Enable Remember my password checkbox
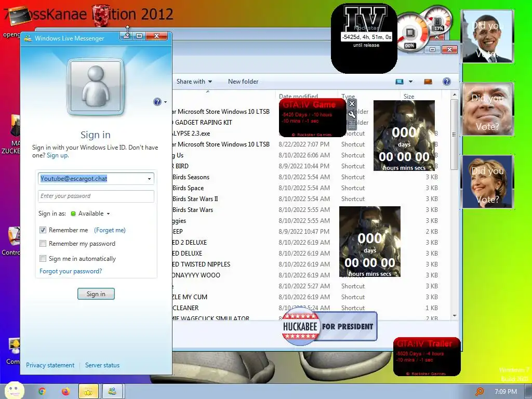This screenshot has width=532, height=399. pos(43,244)
